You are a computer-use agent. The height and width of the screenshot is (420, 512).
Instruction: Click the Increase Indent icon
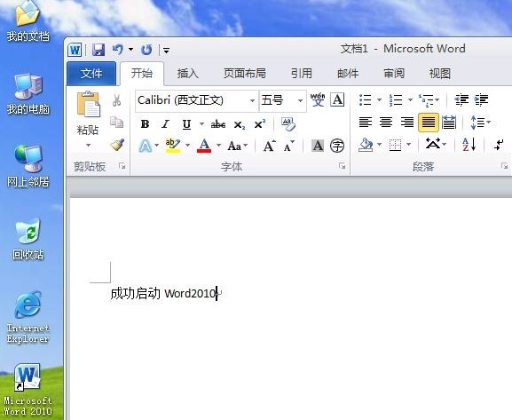pos(481,99)
